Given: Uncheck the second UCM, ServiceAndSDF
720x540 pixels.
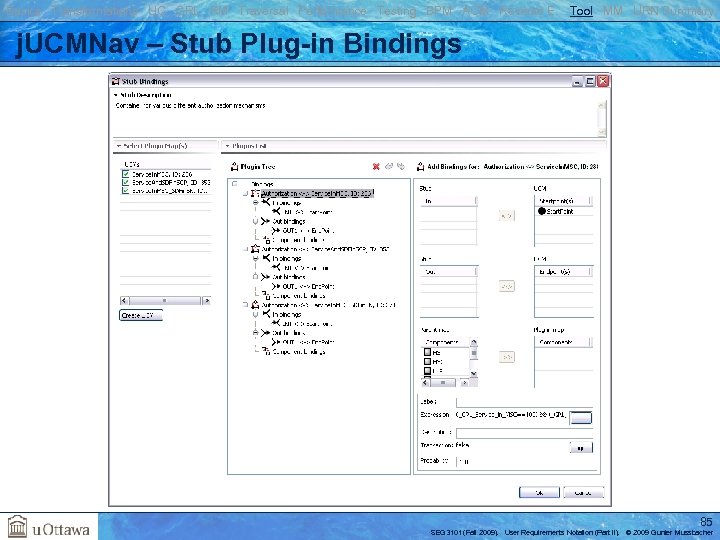Looking at the screenshot, I should point(125,182).
